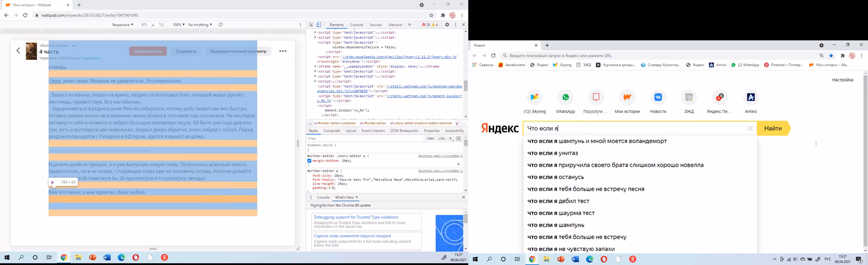Click the Настройка link in Yandex page
This screenshot has height=265, width=868.
[843, 80]
